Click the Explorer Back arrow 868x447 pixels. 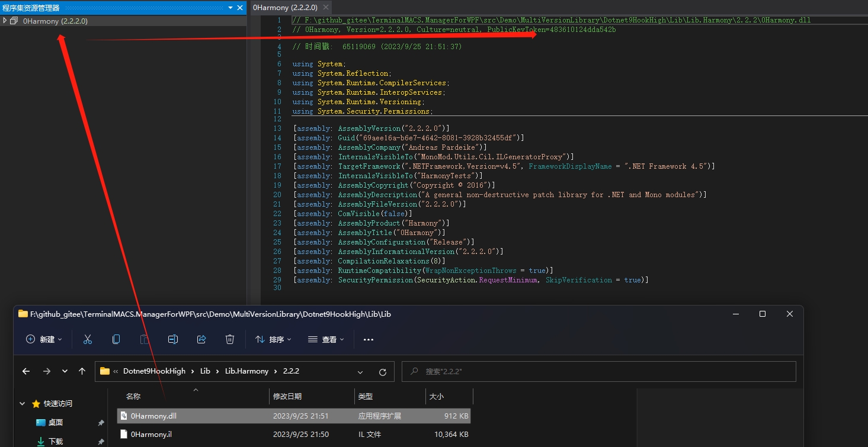coord(25,371)
